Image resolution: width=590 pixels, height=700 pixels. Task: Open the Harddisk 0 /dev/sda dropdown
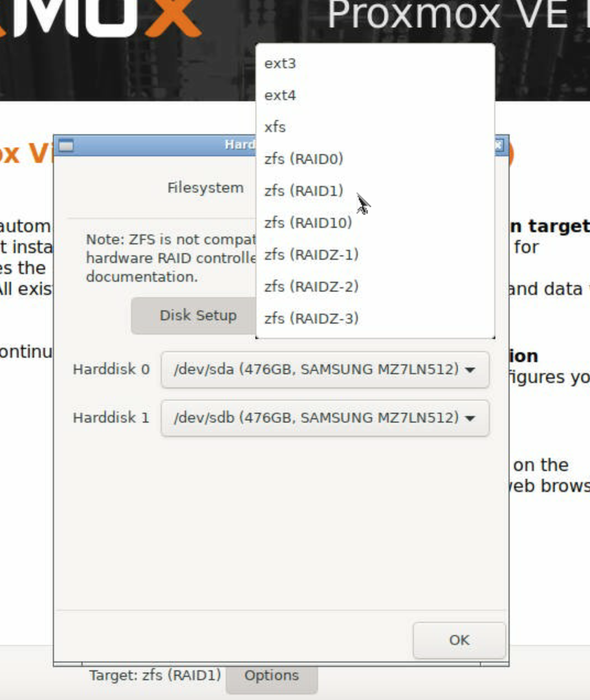(x=325, y=369)
